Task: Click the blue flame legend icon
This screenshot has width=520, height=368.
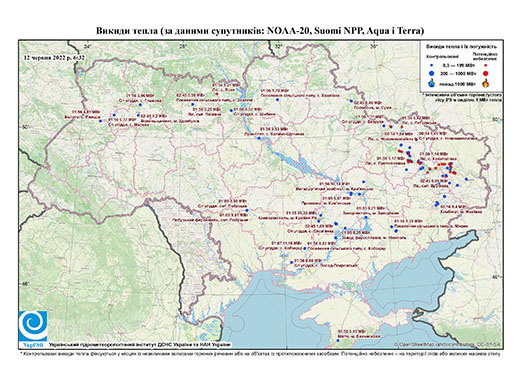Action: [432, 83]
